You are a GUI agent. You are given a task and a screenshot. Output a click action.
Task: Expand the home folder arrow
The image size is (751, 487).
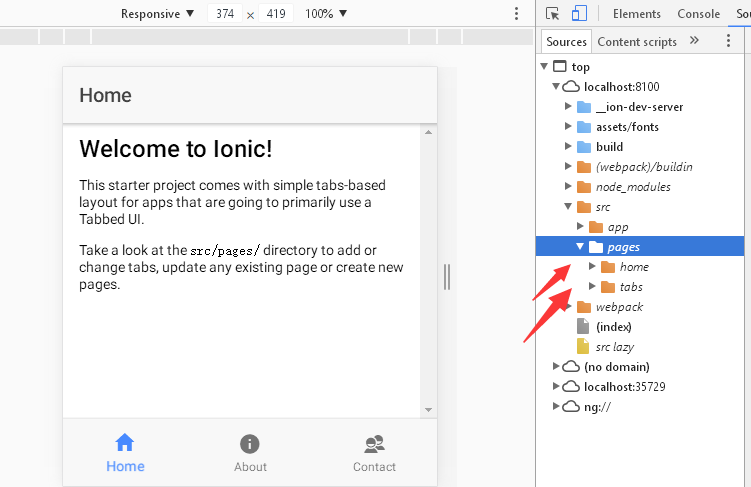click(x=592, y=266)
